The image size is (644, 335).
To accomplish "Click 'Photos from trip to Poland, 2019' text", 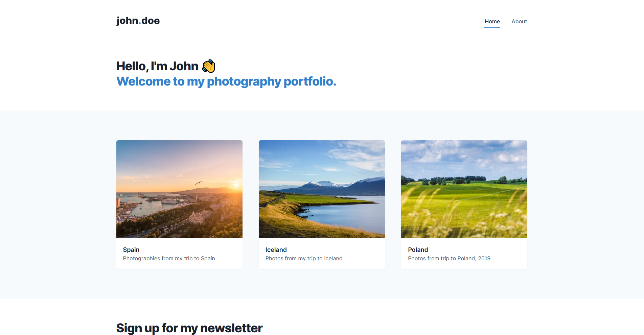I will [x=449, y=258].
